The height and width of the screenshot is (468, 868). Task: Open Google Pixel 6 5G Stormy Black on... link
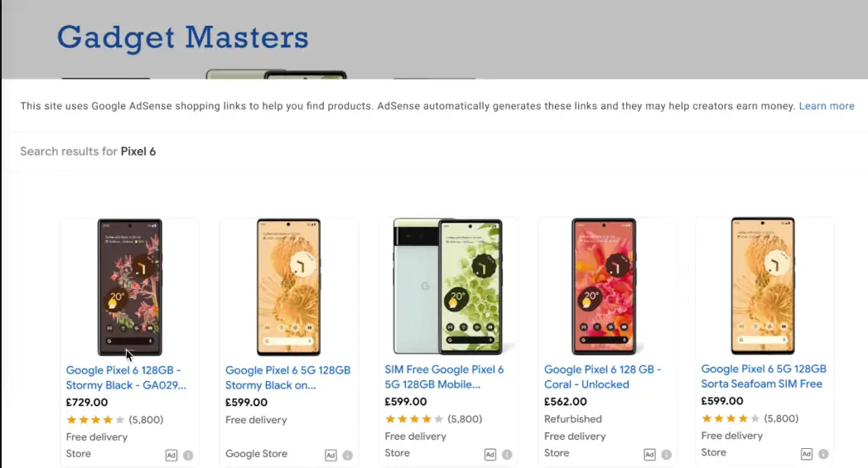coord(288,378)
